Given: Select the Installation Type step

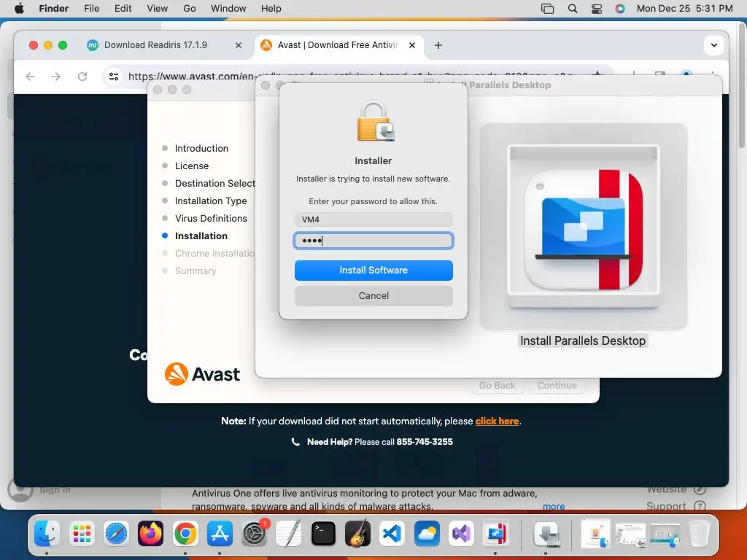Looking at the screenshot, I should (211, 201).
